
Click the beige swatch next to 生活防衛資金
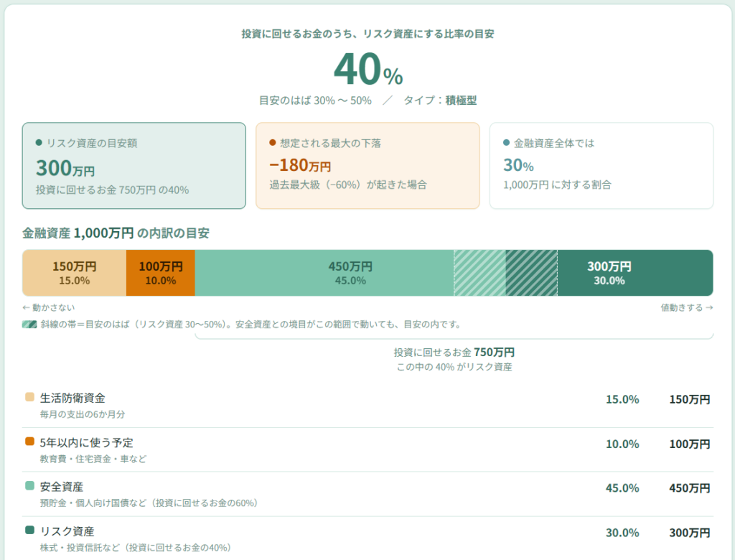click(x=29, y=397)
